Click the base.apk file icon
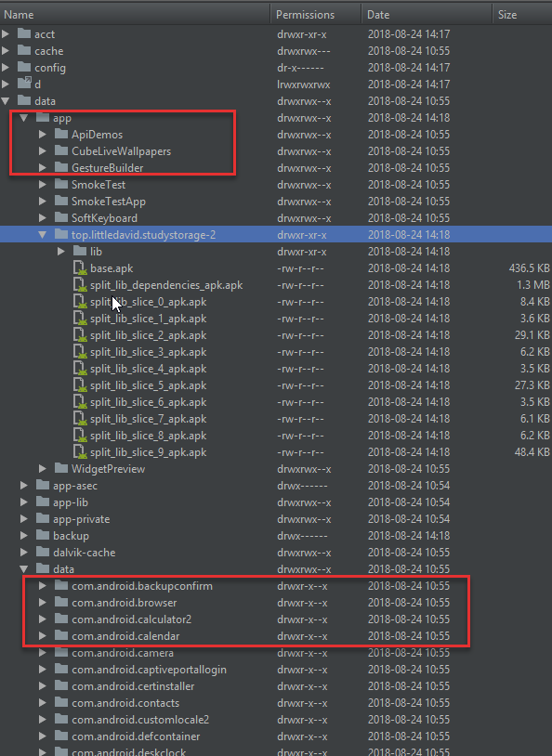552x756 pixels. [80, 268]
